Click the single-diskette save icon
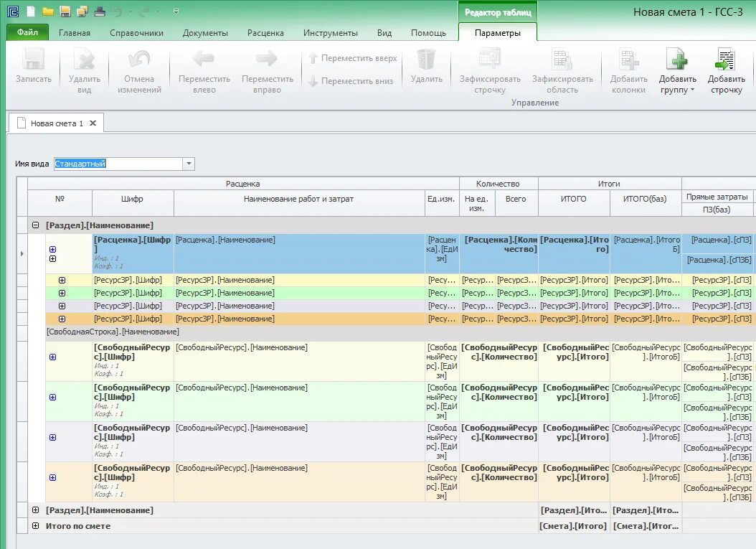Viewport: 756px width, 549px height. pyautogui.click(x=65, y=11)
